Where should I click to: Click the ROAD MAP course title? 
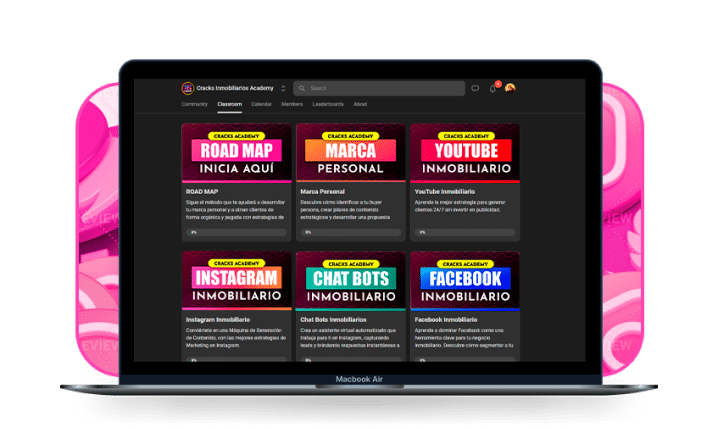tap(202, 191)
